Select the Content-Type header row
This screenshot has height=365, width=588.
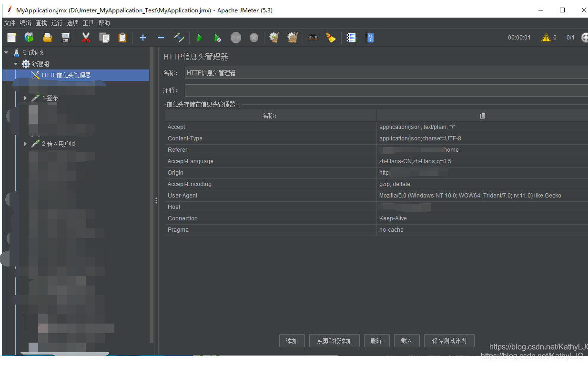click(376, 138)
